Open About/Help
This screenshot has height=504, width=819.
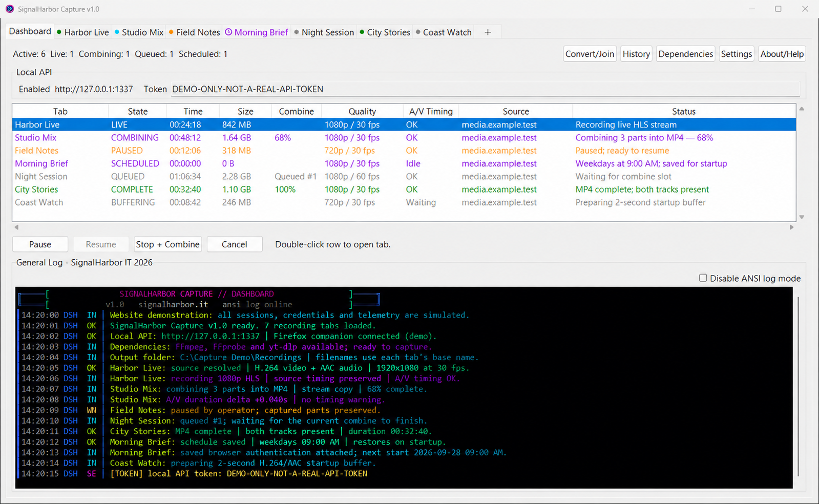click(x=782, y=54)
